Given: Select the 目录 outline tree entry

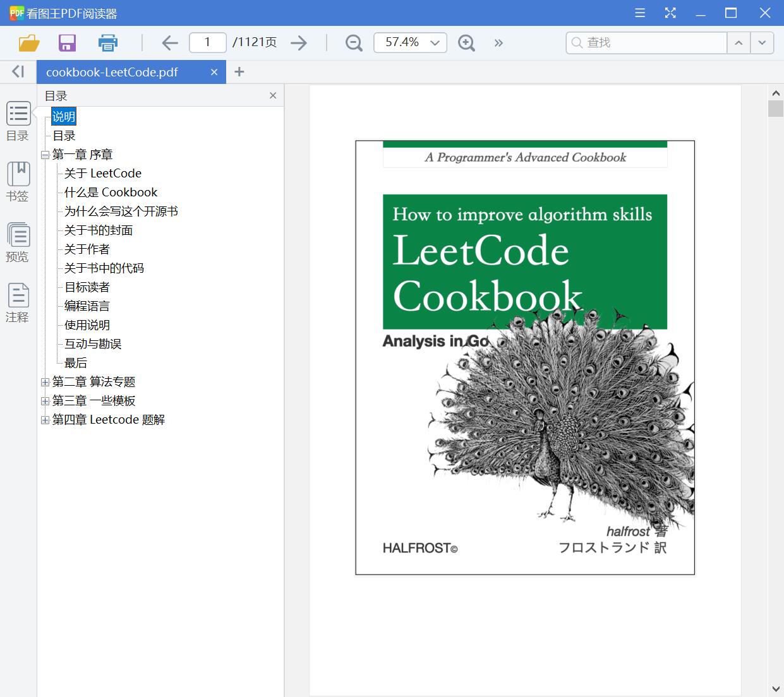Looking at the screenshot, I should pyautogui.click(x=64, y=136).
